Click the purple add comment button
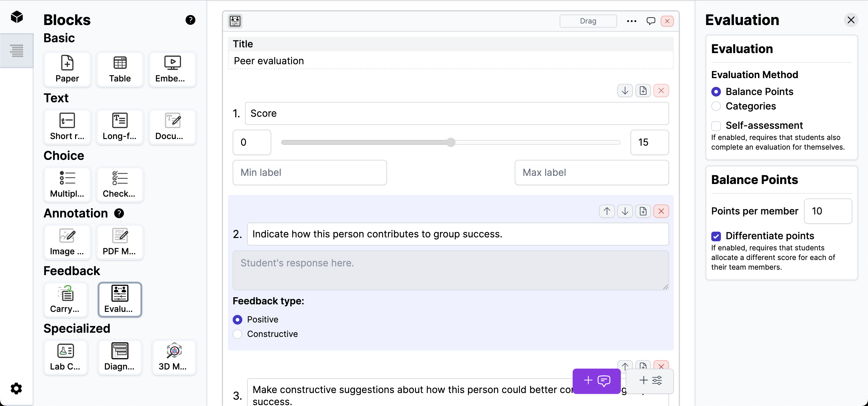This screenshot has height=406, width=868. [x=596, y=381]
